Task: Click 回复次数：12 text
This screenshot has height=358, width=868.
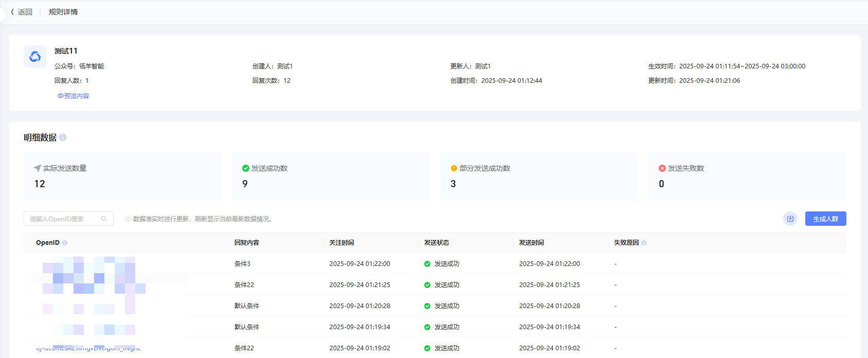Action: click(x=272, y=81)
